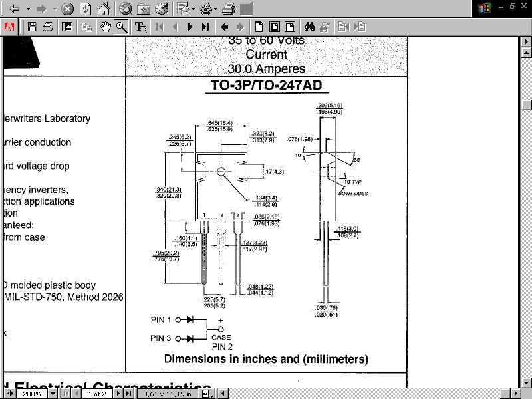This screenshot has height=399, width=532.
Task: Click the '30.0 Amperes' text
Action: pos(267,69)
